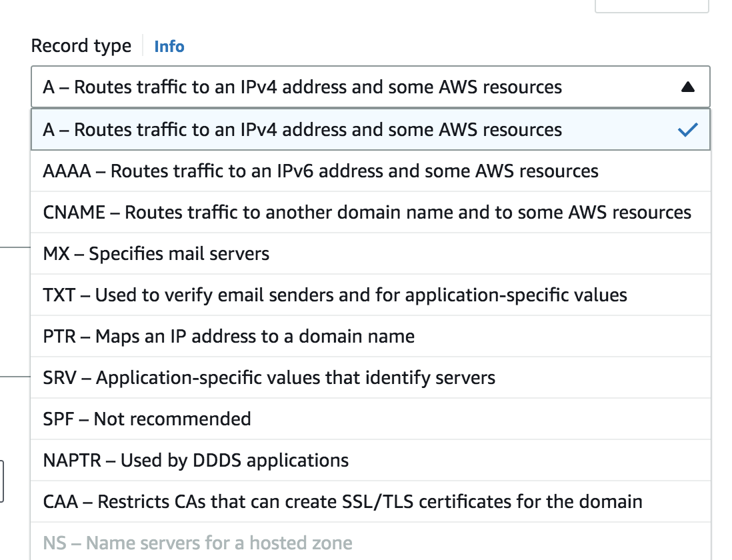Collapse the Record type dropdown arrow
Image resolution: width=732 pixels, height=560 pixels.
(x=687, y=87)
